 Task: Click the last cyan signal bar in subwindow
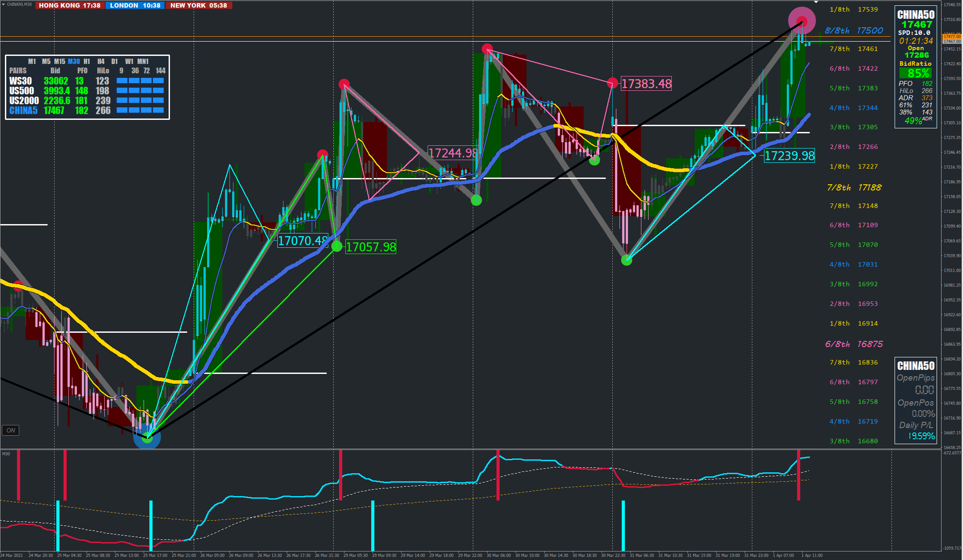click(623, 525)
